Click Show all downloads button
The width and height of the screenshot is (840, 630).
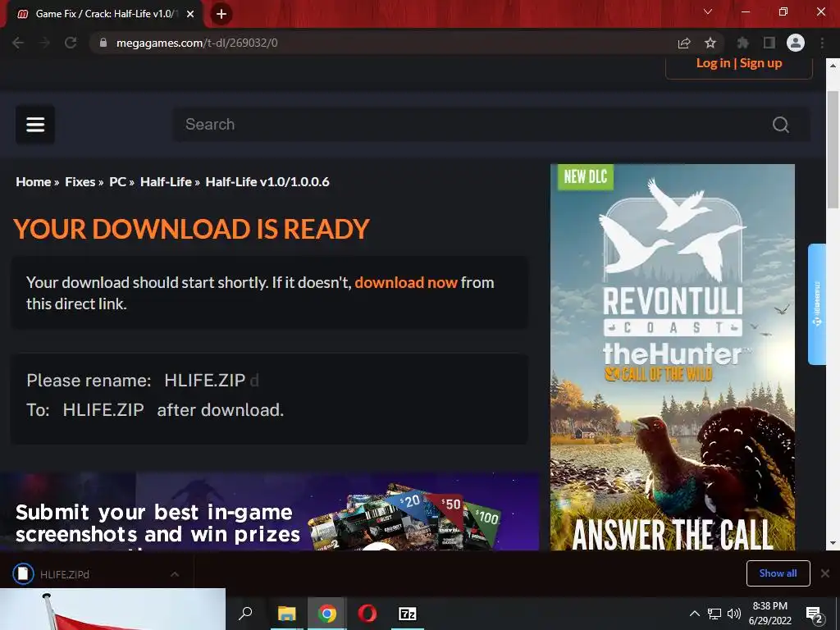(778, 573)
